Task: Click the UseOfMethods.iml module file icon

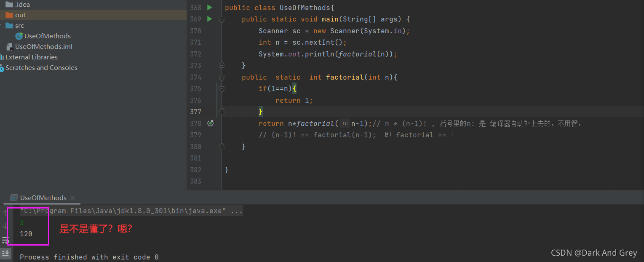Action: 9,47
